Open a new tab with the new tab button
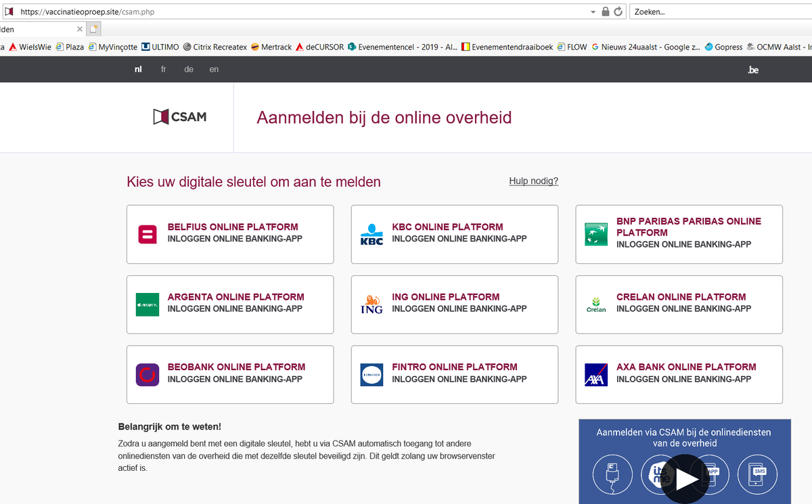 coord(94,29)
